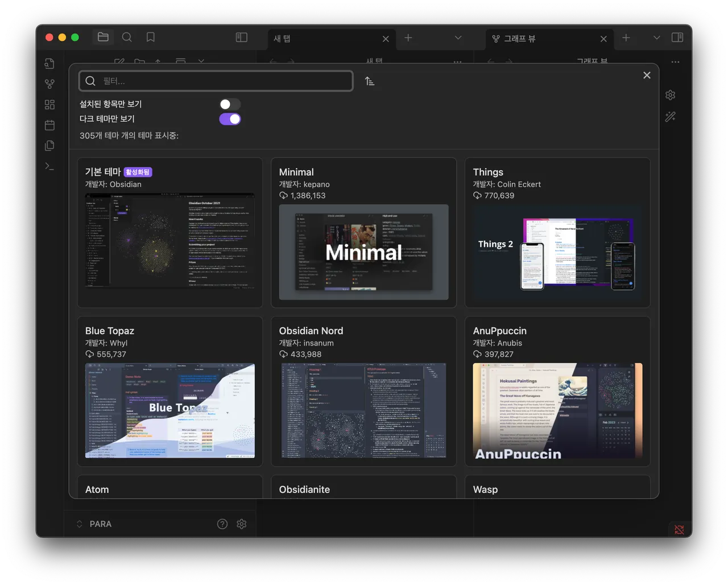Select the Minimal theme title
Viewport: 728px width, 585px height.
point(296,172)
